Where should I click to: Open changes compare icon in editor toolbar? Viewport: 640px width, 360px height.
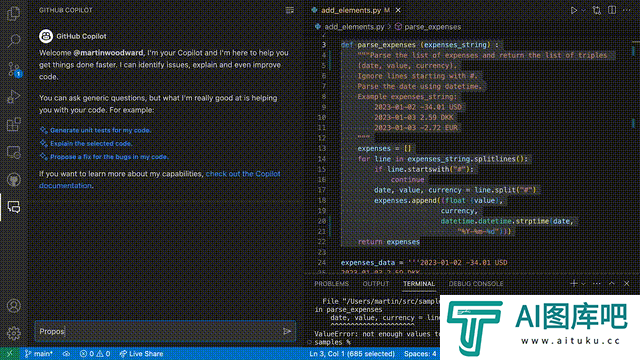point(597,10)
